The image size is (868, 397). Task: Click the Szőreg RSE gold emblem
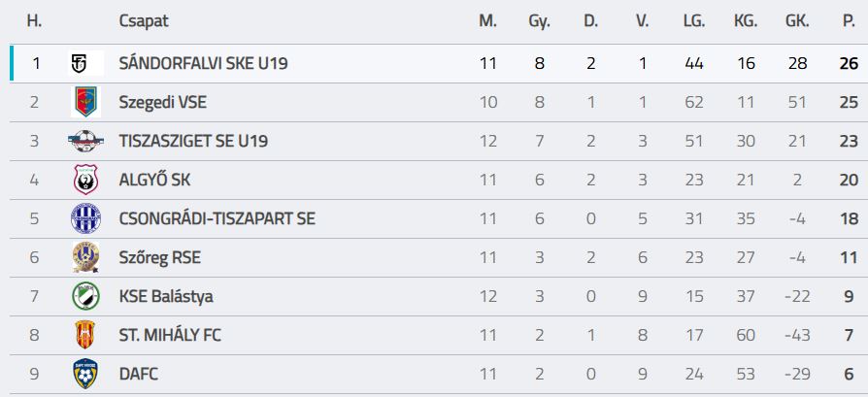(85, 257)
